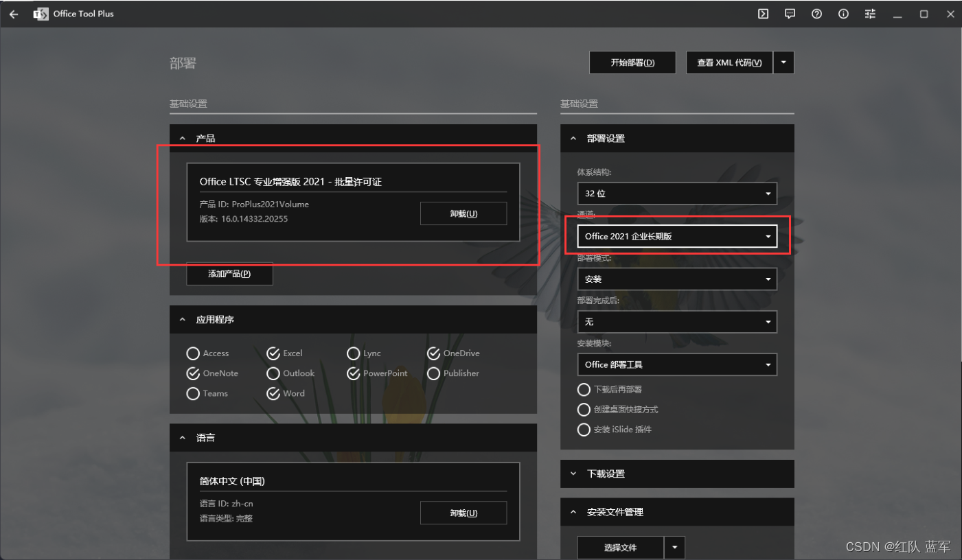This screenshot has width=962, height=560.
Task: Open the 体系结构 32 位 dropdown
Action: [x=677, y=194]
